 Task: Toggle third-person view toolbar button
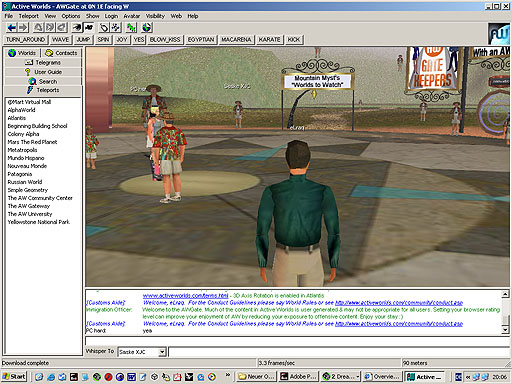point(89,27)
